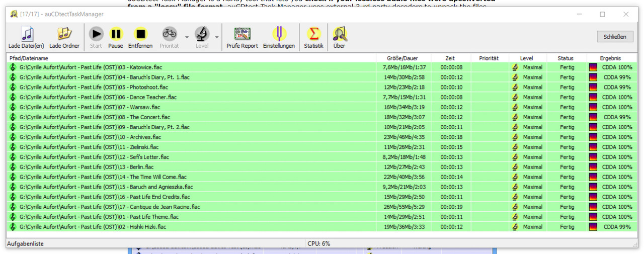Click the spectrum result icon for The Concert
The width and height of the screenshot is (644, 254).
pos(593,117)
